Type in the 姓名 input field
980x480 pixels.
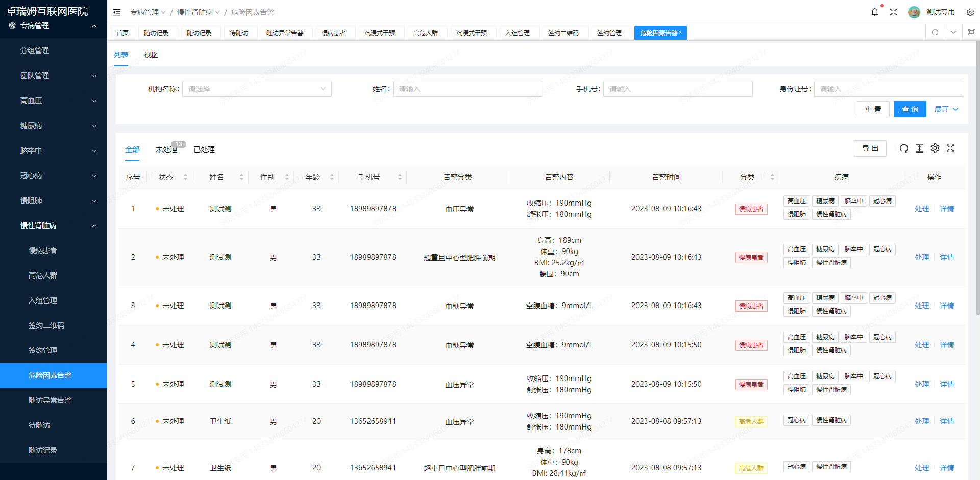point(467,88)
